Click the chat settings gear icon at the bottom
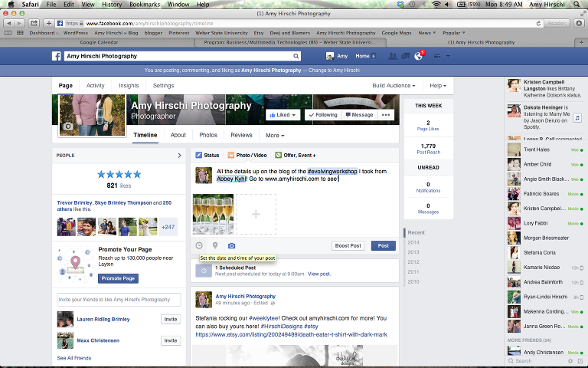The image size is (588, 368). point(572,361)
